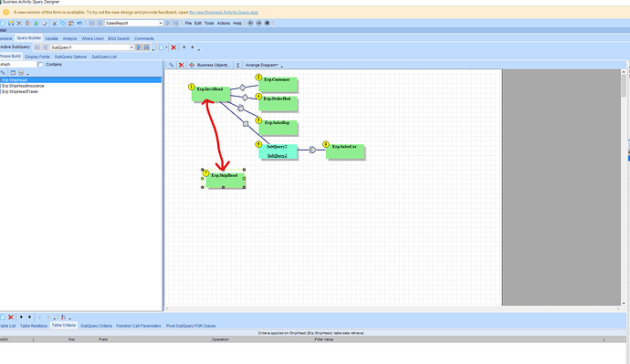Click the link tables icon above diagram
Image resolution: width=630 pixels, height=364 pixels.
coord(172,65)
